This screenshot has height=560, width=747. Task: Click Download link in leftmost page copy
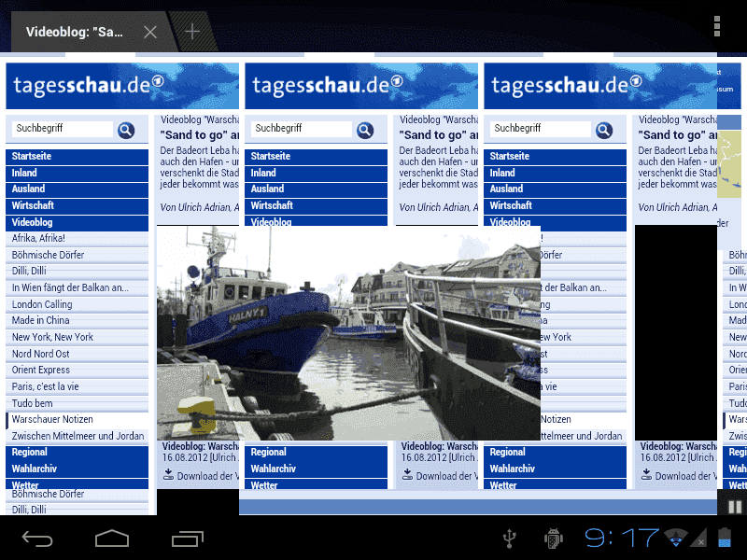click(201, 476)
